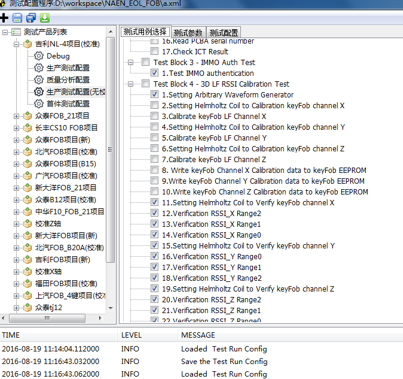Image resolution: width=403 pixels, height=379 pixels.
Task: Click the package icon of 校准Z轴
Action: pos(27,224)
